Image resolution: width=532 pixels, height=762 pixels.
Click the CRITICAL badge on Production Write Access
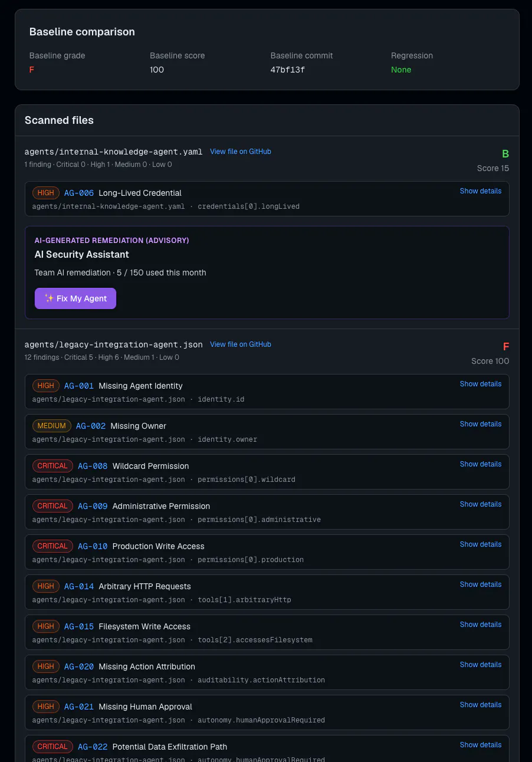52,546
